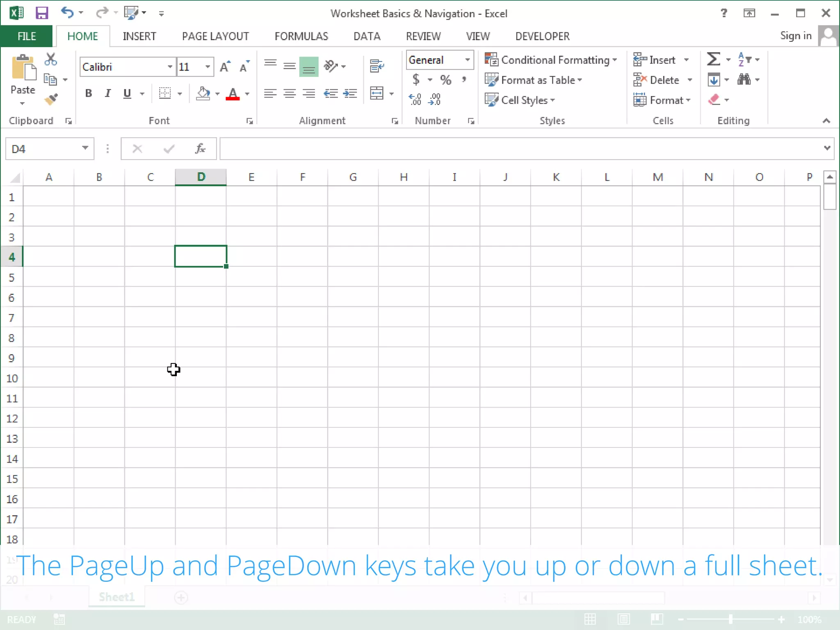
Task: Click Find & Select binoculars icon
Action: 744,79
